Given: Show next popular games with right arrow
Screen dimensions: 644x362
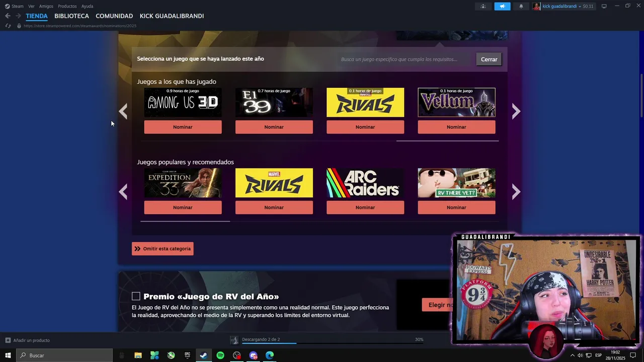Looking at the screenshot, I should [x=516, y=192].
